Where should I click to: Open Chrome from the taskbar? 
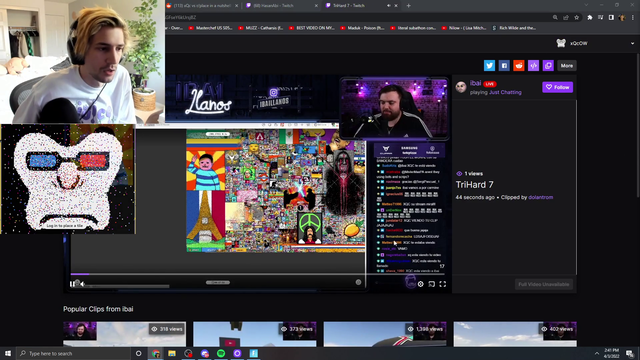[x=156, y=353]
